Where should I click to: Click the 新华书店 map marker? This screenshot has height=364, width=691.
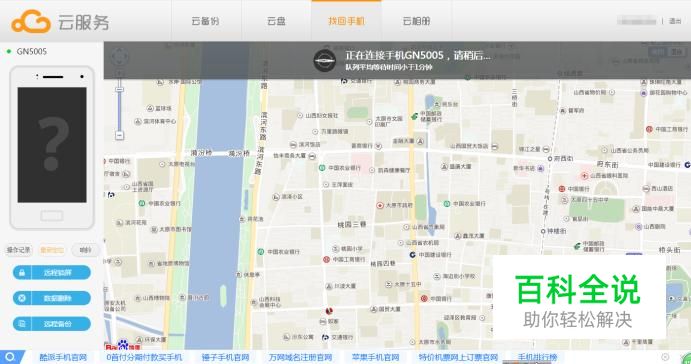click(529, 168)
